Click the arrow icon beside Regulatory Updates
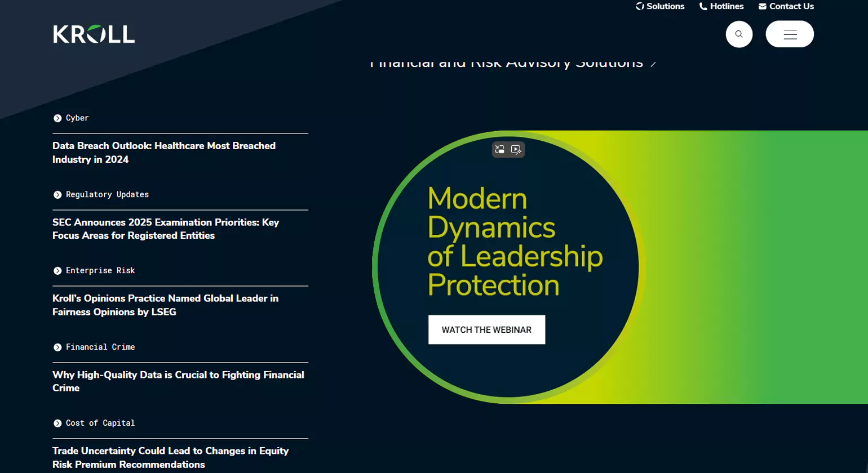Viewport: 868px width, 473px height. (57, 195)
